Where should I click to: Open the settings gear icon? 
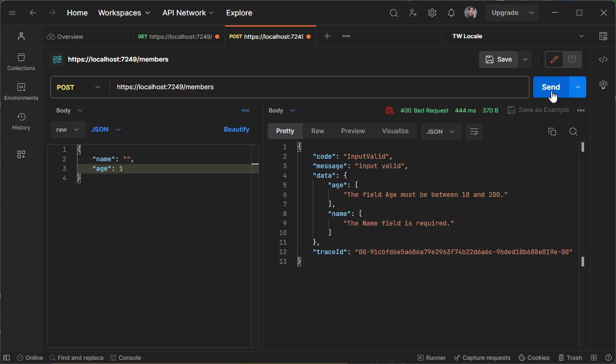point(432,13)
